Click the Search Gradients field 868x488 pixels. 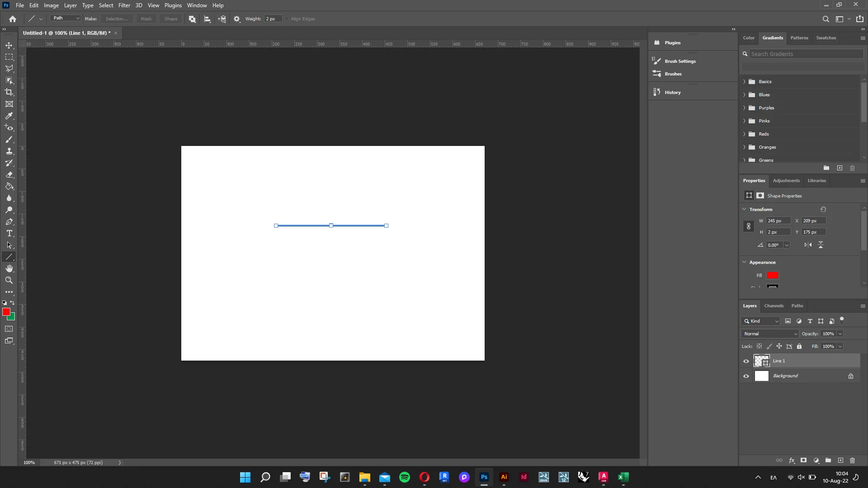(806, 54)
